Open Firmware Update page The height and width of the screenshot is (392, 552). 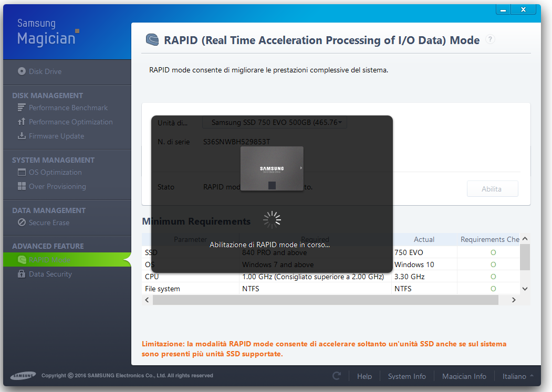click(56, 136)
